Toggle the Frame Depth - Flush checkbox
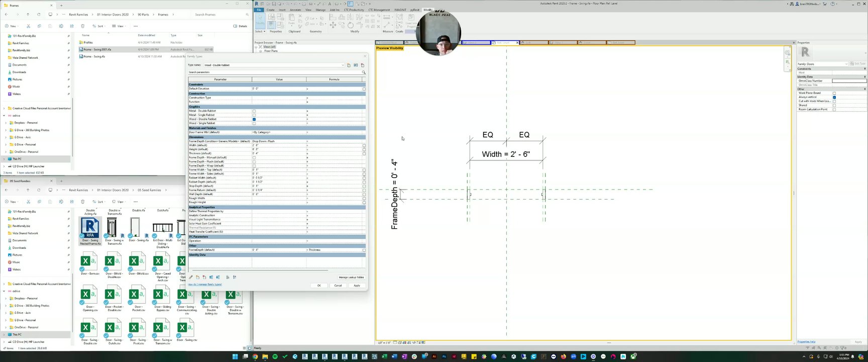 (254, 162)
